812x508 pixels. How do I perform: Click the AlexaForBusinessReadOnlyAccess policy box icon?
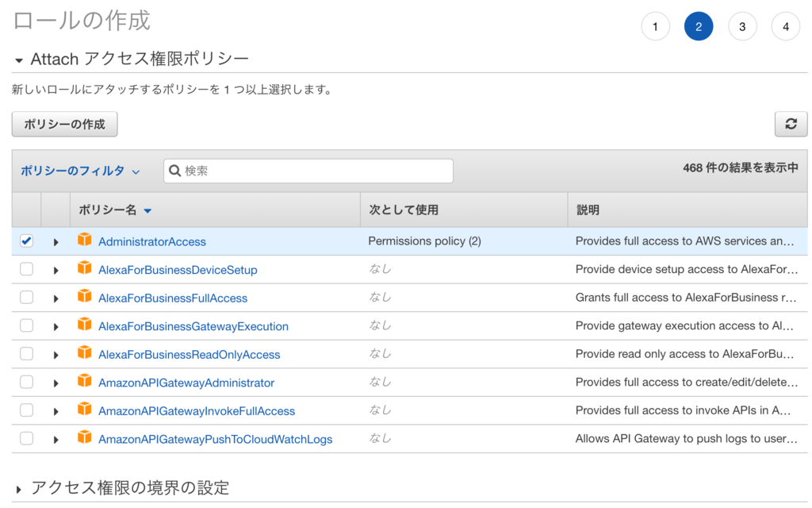pyautogui.click(x=84, y=352)
